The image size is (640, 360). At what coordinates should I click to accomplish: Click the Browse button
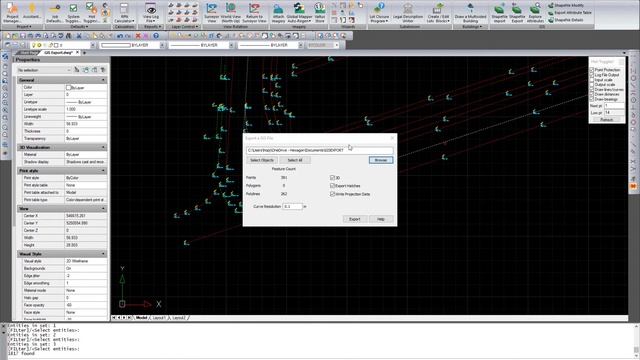point(381,160)
